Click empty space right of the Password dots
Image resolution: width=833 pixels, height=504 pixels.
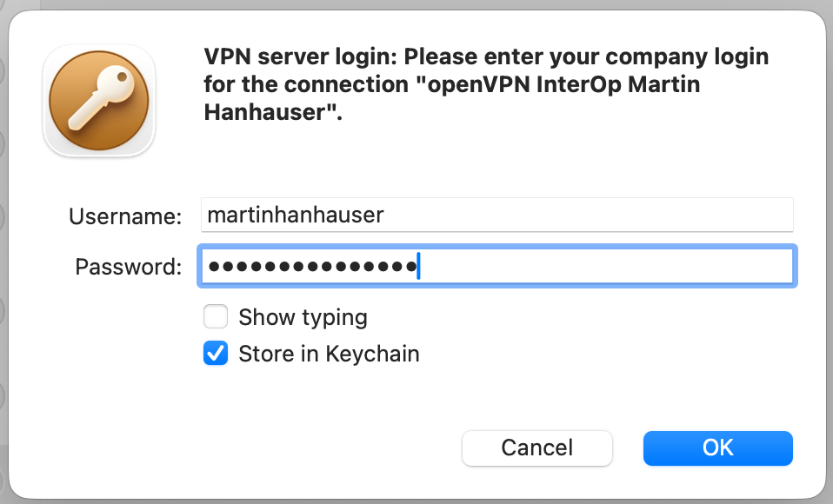609,266
